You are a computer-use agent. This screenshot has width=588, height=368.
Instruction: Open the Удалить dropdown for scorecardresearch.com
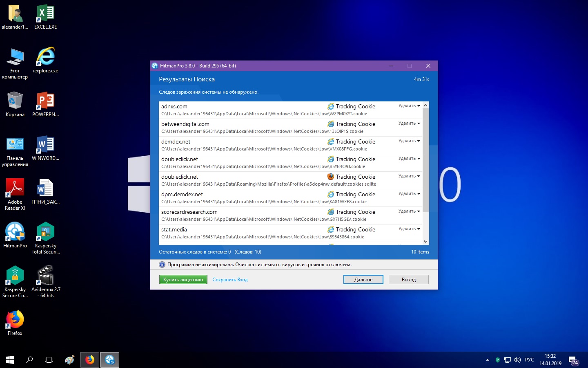[x=409, y=211]
